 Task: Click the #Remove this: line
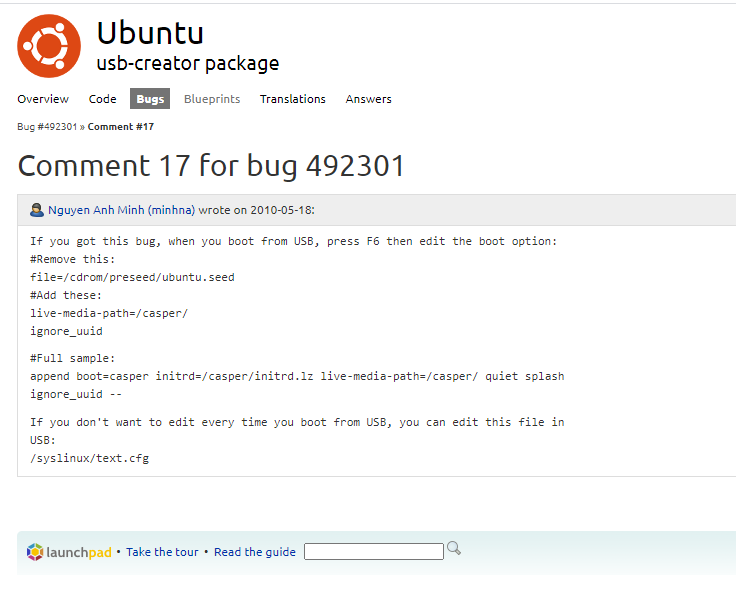point(73,259)
